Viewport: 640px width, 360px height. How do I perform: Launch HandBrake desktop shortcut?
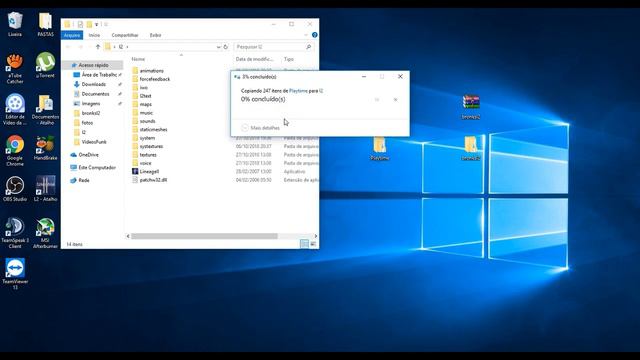45,148
